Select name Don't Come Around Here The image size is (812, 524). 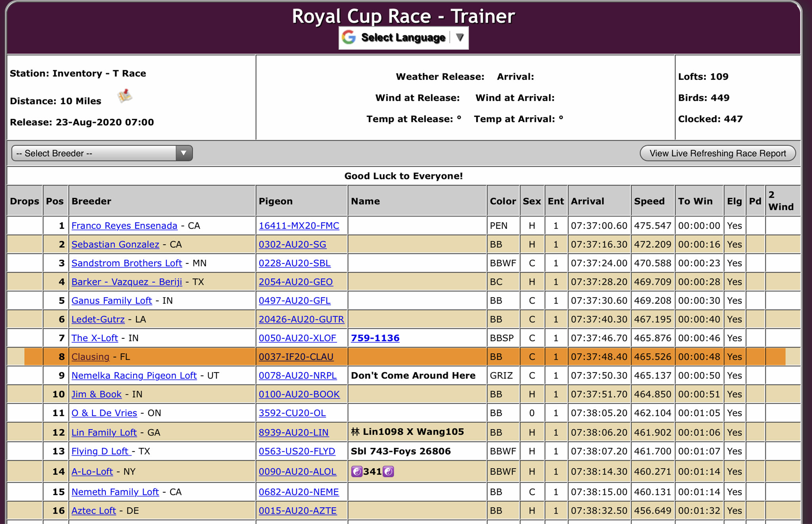pyautogui.click(x=413, y=375)
